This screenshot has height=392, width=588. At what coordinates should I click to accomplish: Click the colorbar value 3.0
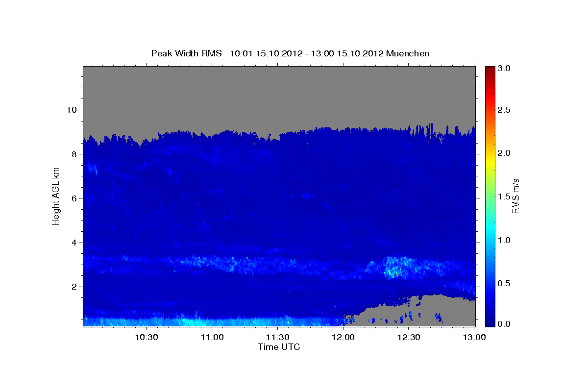click(x=505, y=69)
